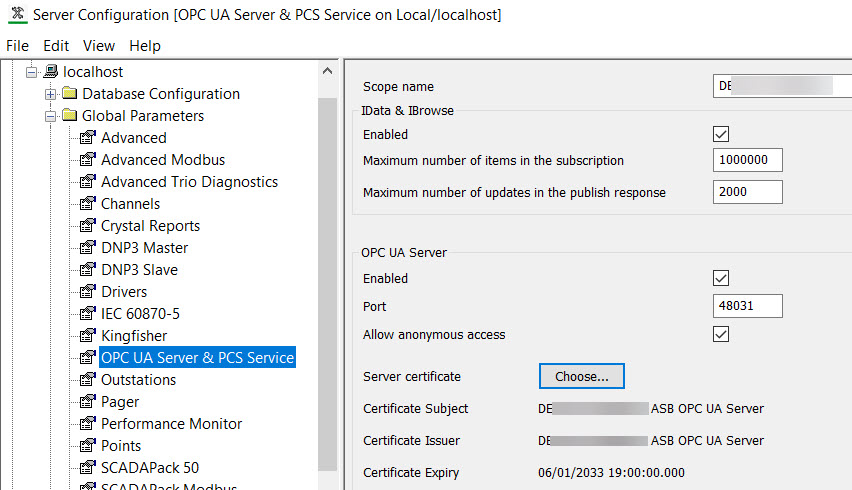Select the Database Configuration tree label
The image size is (852, 490).
[161, 94]
